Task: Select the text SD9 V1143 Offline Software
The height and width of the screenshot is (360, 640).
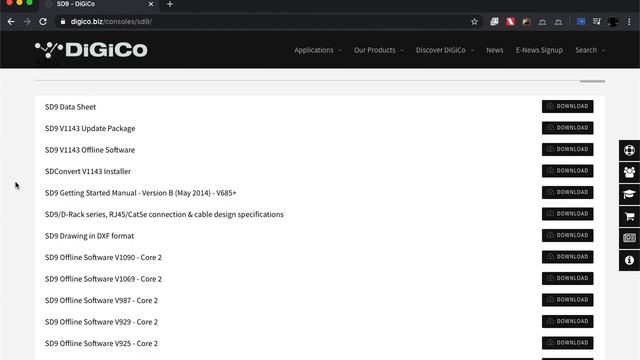Action: coord(90,150)
